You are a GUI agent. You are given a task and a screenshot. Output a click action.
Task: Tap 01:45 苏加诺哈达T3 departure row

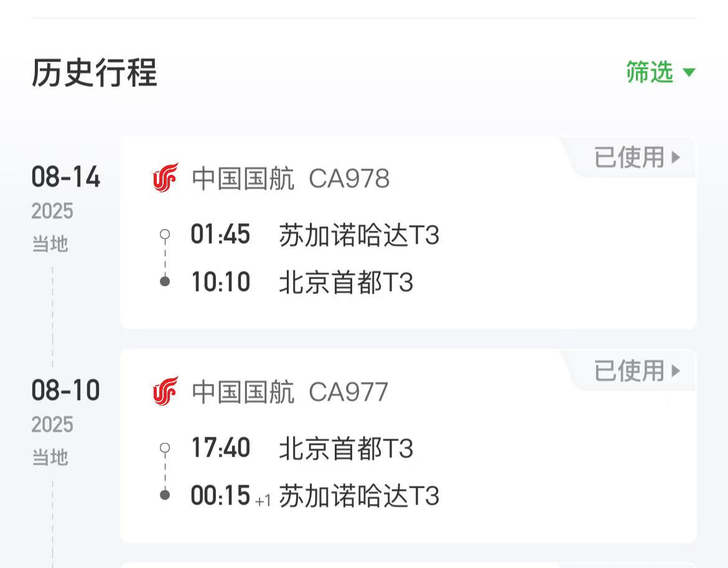(x=315, y=236)
